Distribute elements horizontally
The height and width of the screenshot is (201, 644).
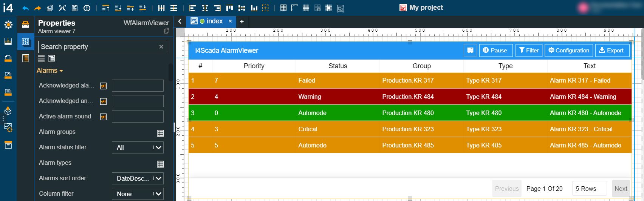click(x=161, y=8)
